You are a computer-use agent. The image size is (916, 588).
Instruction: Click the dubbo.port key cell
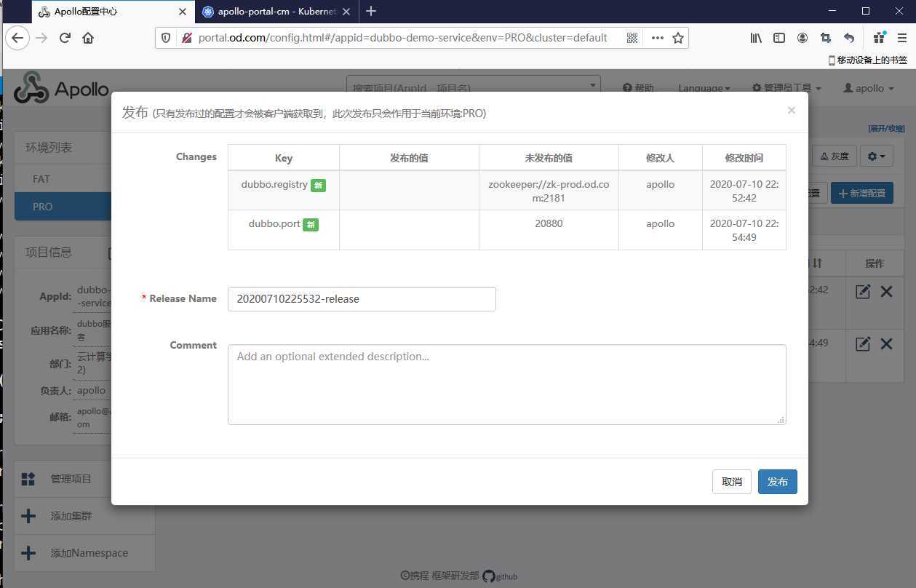[x=284, y=230]
